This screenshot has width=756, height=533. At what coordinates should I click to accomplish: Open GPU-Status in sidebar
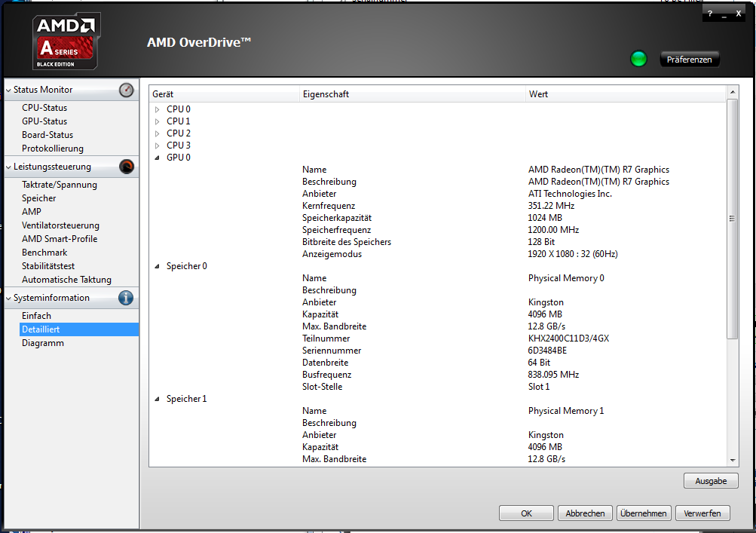(x=44, y=121)
